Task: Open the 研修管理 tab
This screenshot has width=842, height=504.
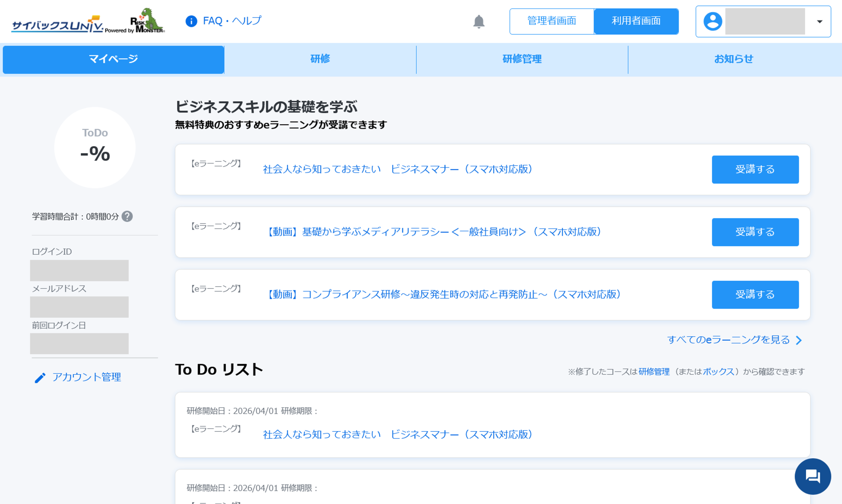Action: coord(522,60)
